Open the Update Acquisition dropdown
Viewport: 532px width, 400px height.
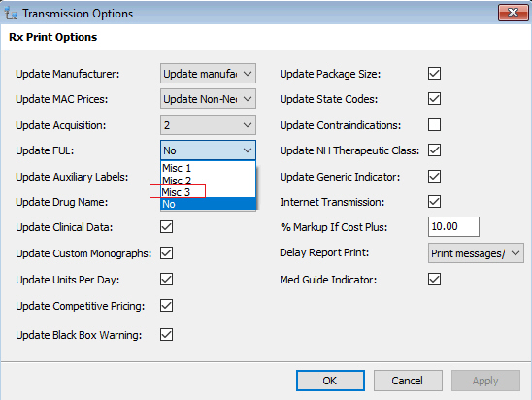(208, 125)
